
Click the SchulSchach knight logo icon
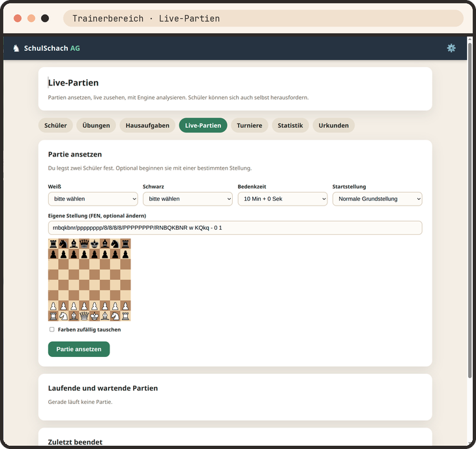(x=16, y=48)
